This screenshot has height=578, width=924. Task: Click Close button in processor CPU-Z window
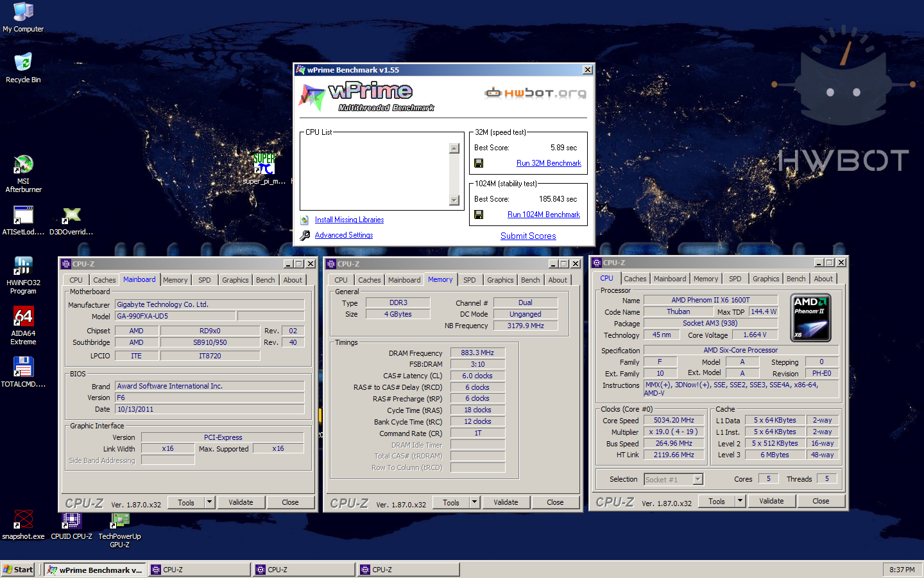pyautogui.click(x=821, y=501)
